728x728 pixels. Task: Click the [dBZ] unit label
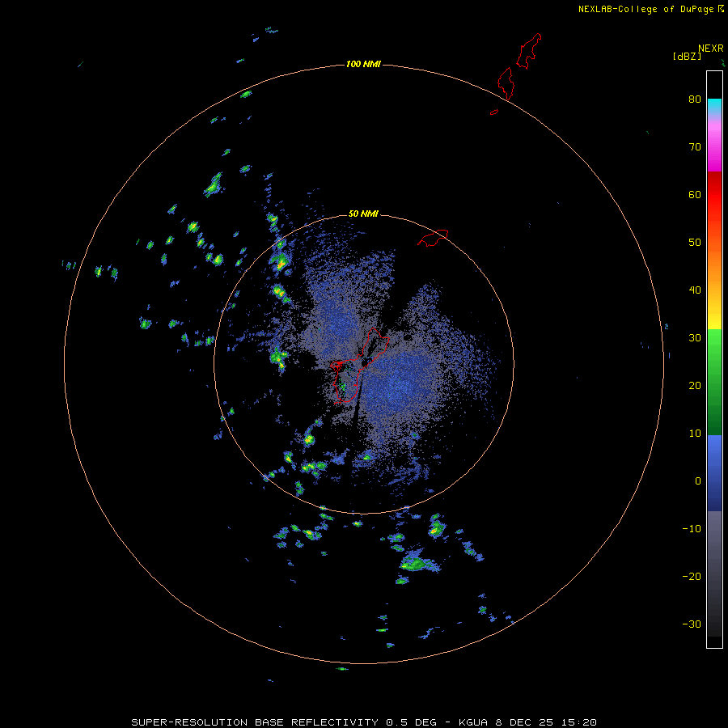(x=687, y=56)
